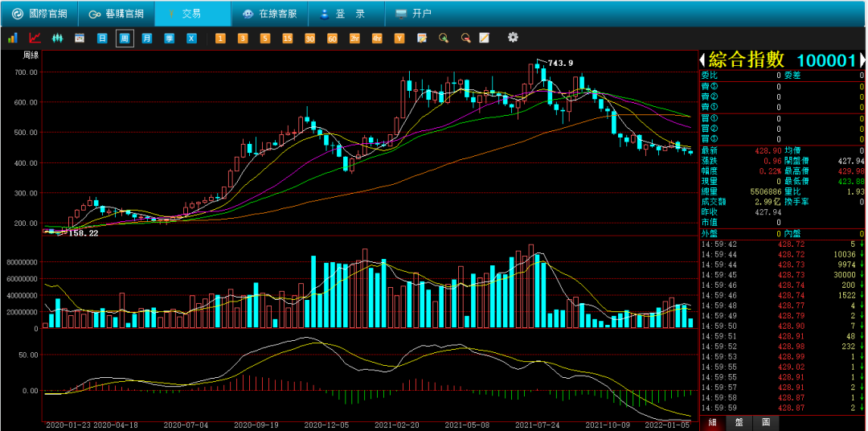The image size is (868, 431).
Task: Choose the 2hr timeframe icon
Action: [x=354, y=39]
